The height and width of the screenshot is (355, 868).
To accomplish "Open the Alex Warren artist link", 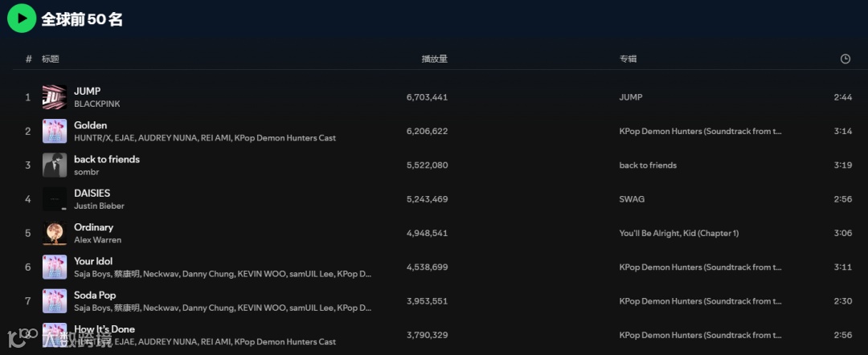I will point(98,240).
